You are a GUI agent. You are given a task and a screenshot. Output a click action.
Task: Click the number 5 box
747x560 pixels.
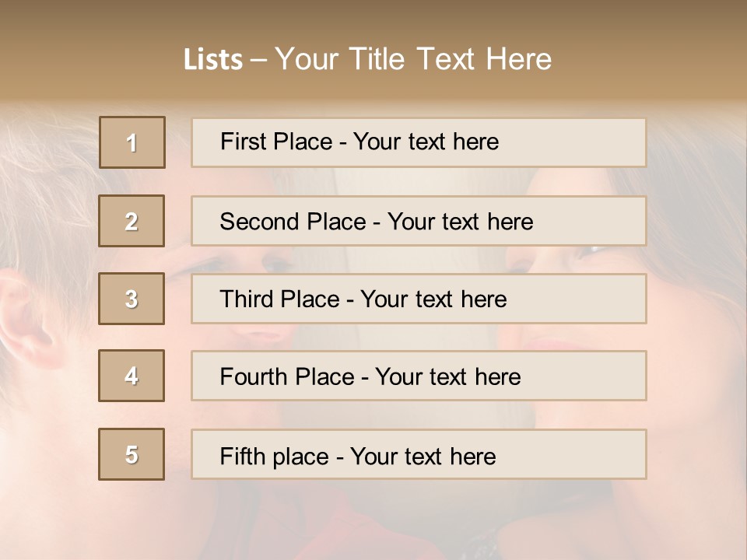tap(132, 454)
